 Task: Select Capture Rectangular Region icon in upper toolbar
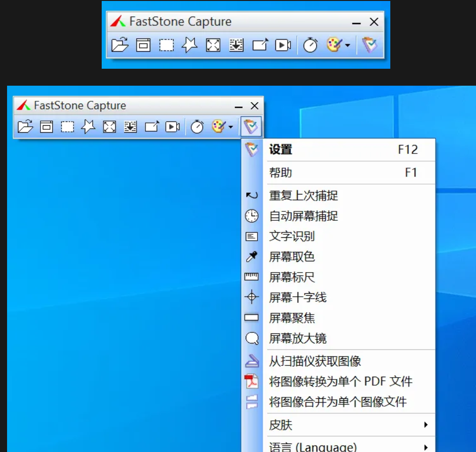(x=166, y=45)
